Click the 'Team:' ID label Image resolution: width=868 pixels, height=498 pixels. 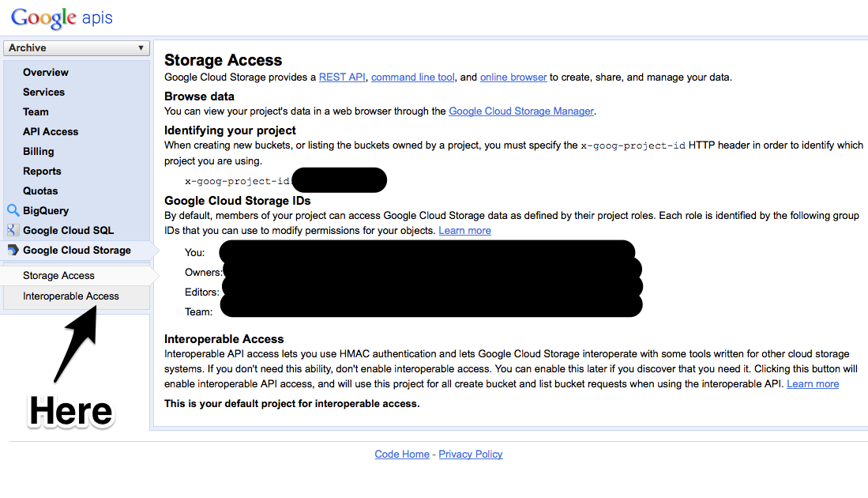(x=199, y=312)
